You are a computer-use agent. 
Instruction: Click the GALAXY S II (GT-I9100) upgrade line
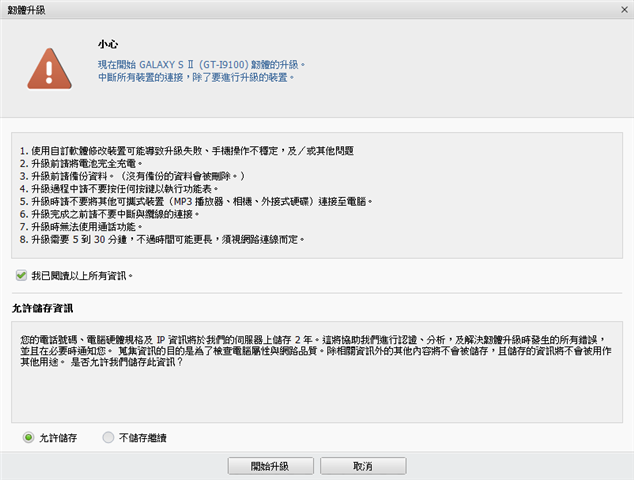point(201,65)
